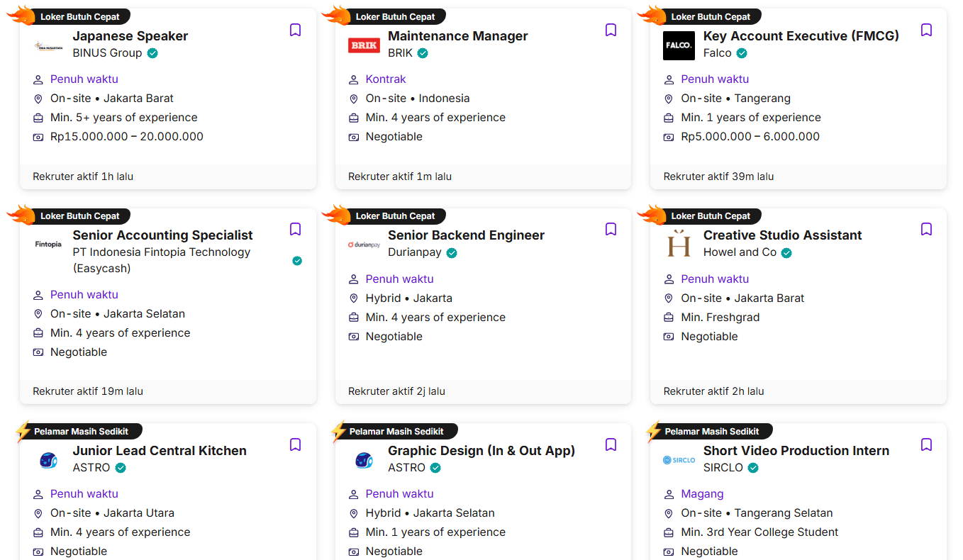Open Key Account Executive (FMCG) job title
Viewport: 963px width, 560px height.
pyautogui.click(x=801, y=36)
